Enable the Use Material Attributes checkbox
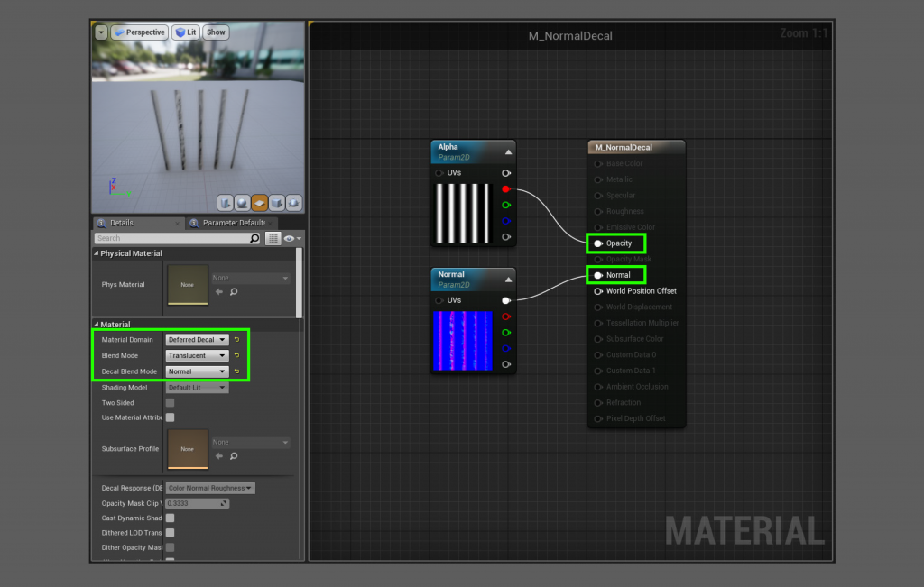Image resolution: width=924 pixels, height=587 pixels. click(170, 417)
